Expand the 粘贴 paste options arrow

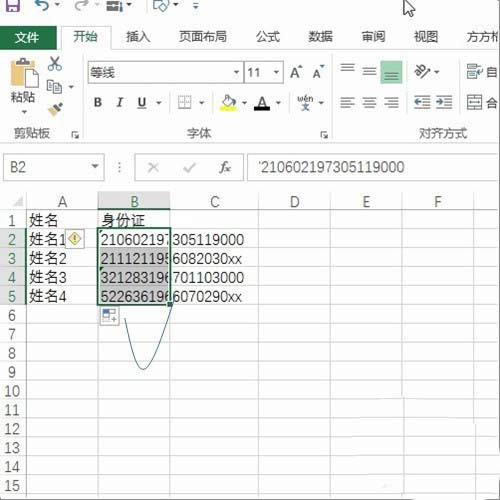pyautogui.click(x=24, y=112)
